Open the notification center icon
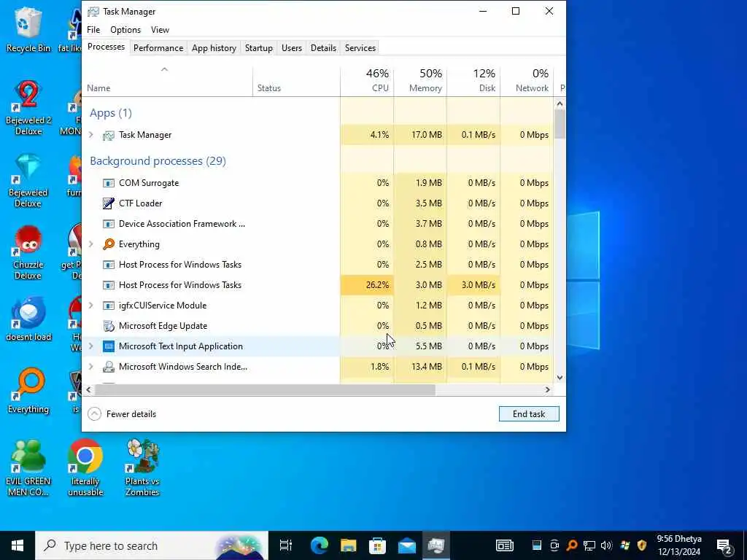 coord(725,545)
